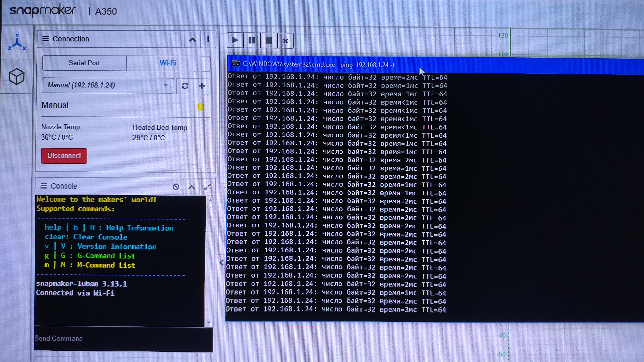Stop the running job
This screenshot has width=644, height=362.
(x=269, y=40)
